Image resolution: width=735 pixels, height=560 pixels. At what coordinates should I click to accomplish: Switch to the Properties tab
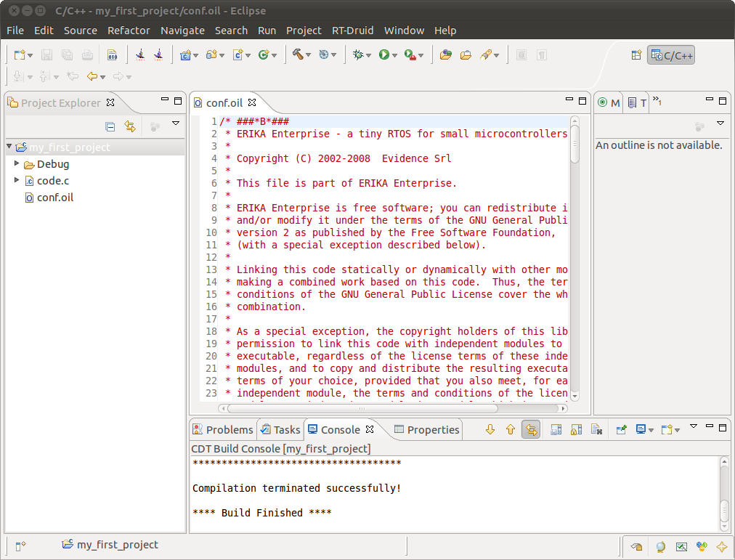[x=427, y=430]
